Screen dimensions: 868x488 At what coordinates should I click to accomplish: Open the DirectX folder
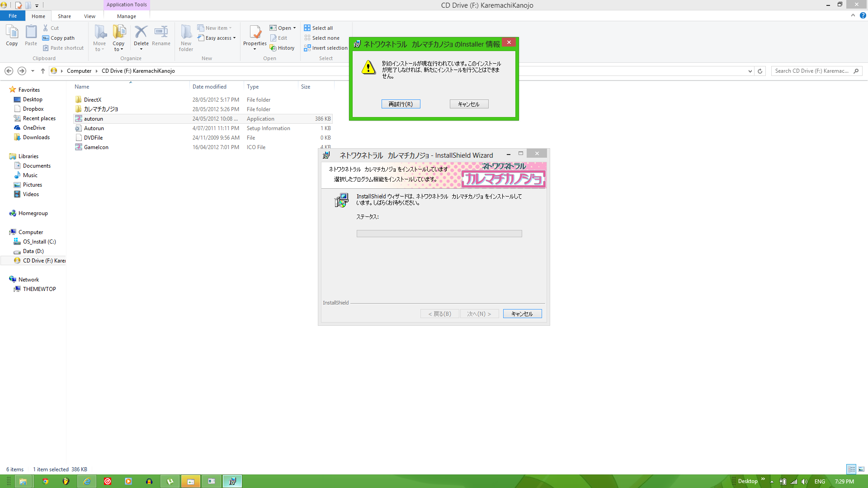93,100
